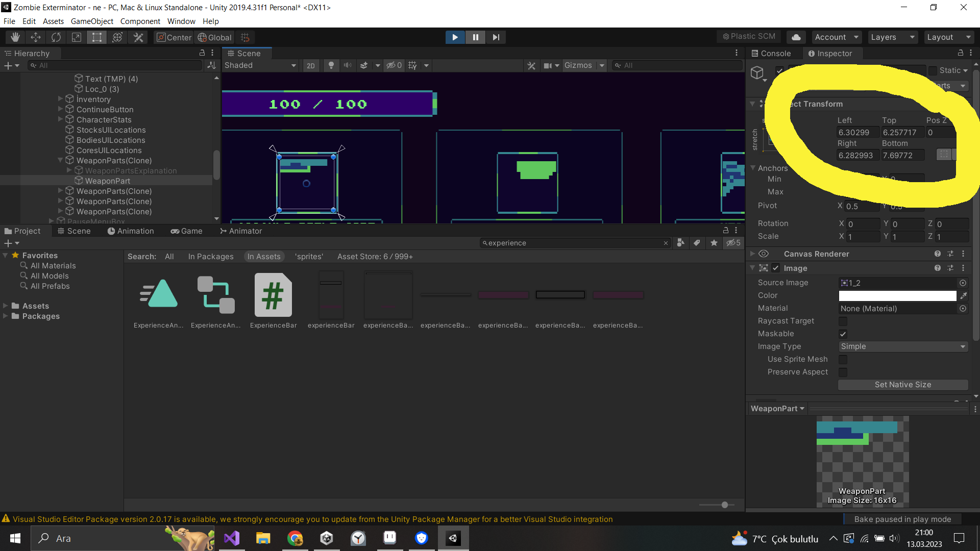Mute Scene view audio
This screenshot has height=551, width=980.
[348, 65]
